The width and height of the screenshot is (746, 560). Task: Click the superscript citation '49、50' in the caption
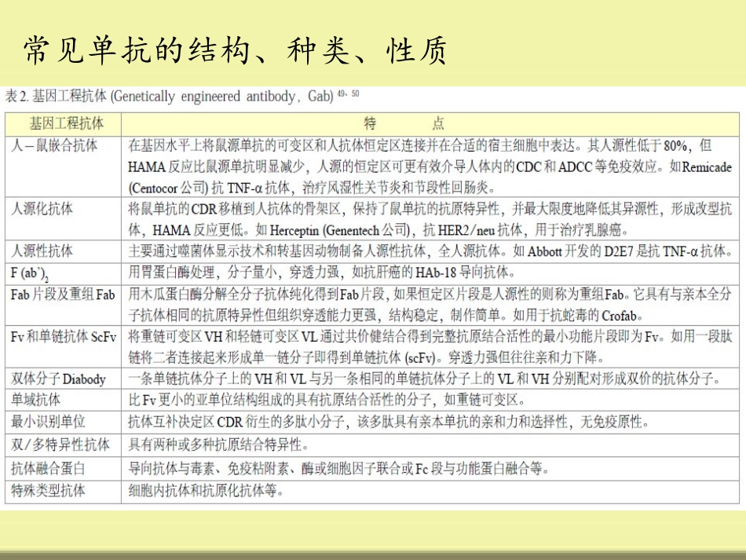pyautogui.click(x=348, y=93)
